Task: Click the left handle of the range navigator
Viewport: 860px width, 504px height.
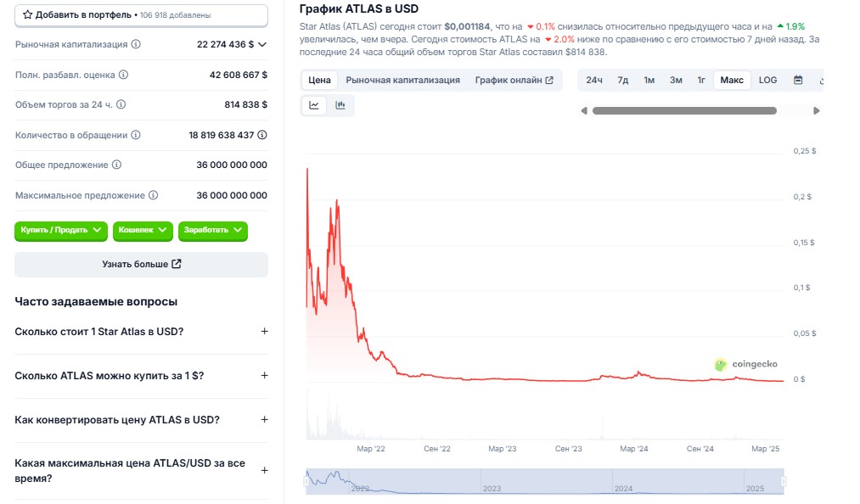Action: 306,481
